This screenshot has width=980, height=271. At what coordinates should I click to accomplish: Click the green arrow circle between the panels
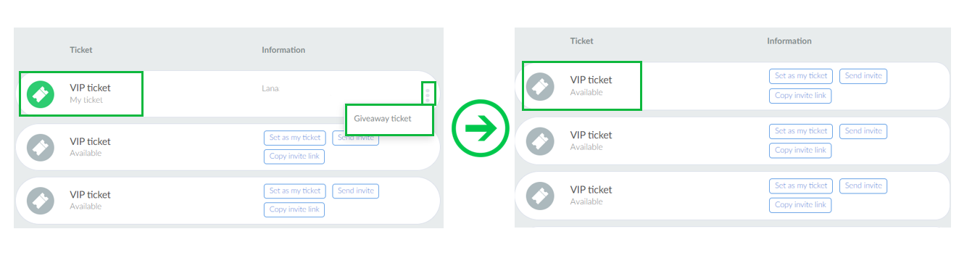(x=479, y=128)
